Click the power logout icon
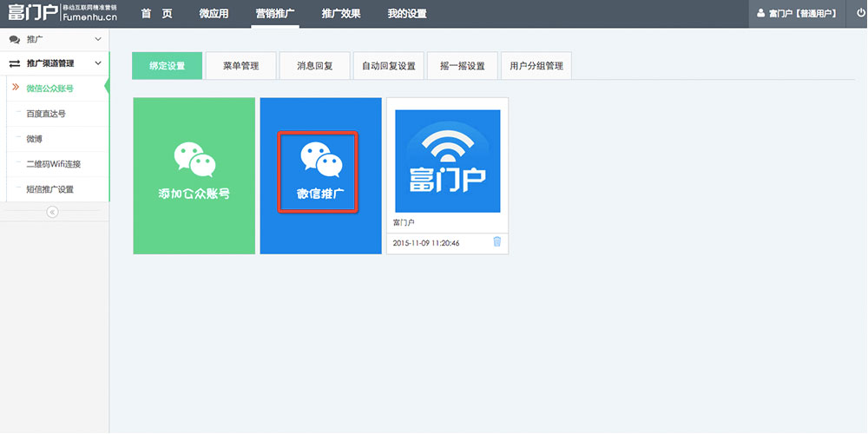 click(860, 13)
